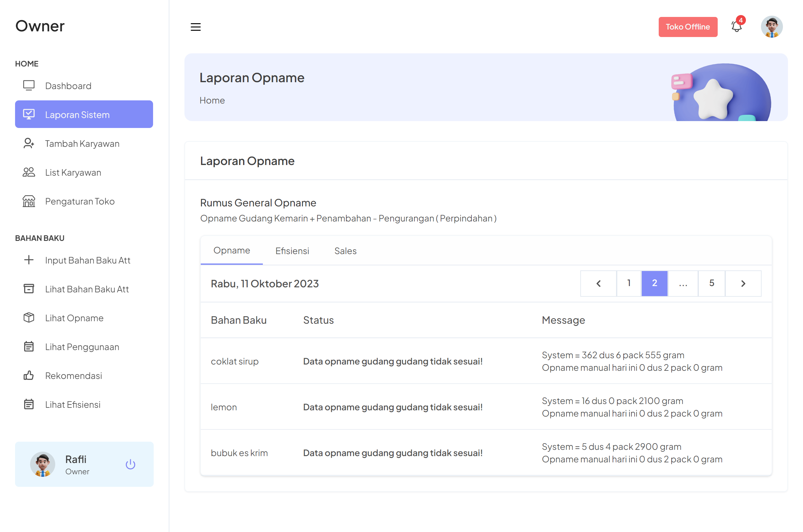Expand more pages with the ellipsis control
Viewport: 803px width, 532px height.
683,283
